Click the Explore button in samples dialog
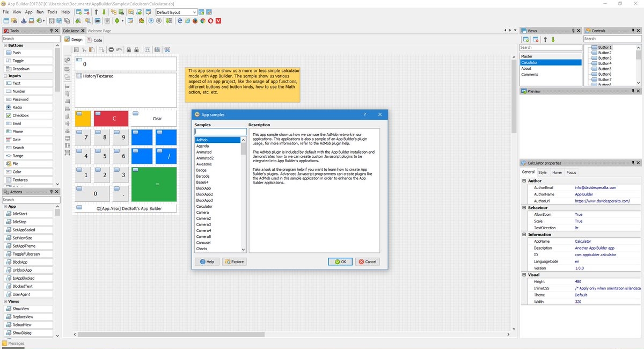Viewport: 644px width, 349px height. [234, 261]
